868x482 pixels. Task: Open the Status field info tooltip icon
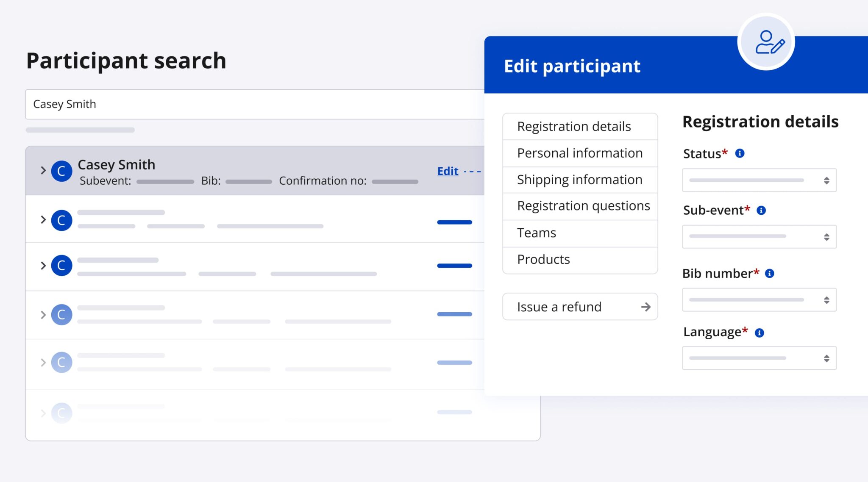[x=740, y=153]
